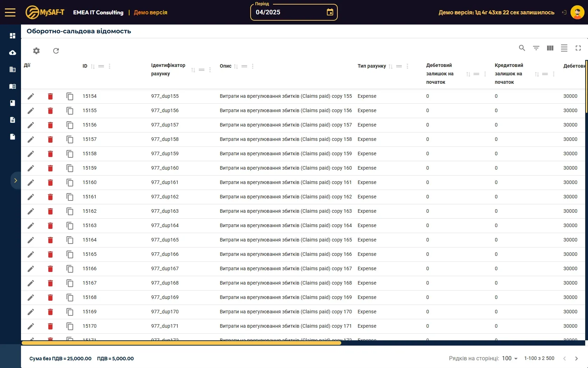
Task: Open the hamburger main menu
Action: pyautogui.click(x=10, y=13)
